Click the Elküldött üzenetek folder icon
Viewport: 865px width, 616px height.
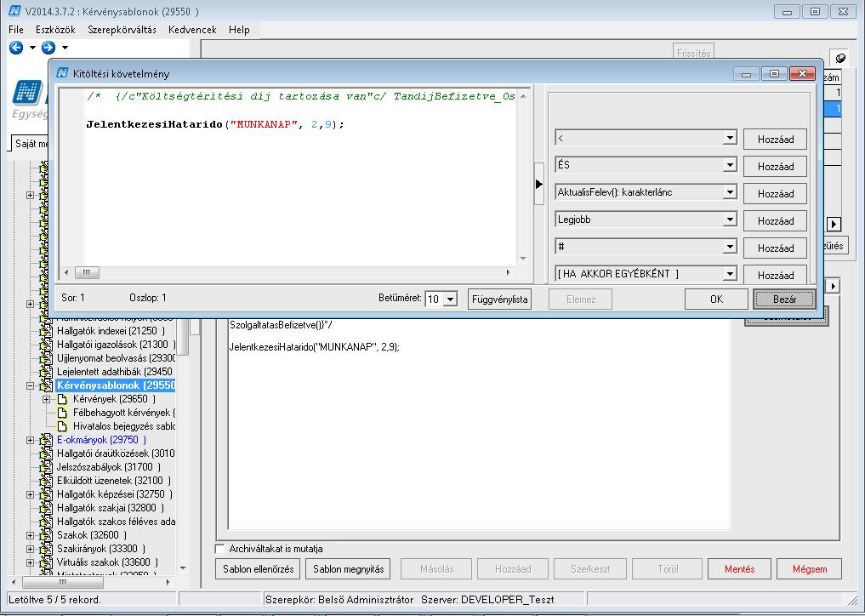tap(46, 481)
